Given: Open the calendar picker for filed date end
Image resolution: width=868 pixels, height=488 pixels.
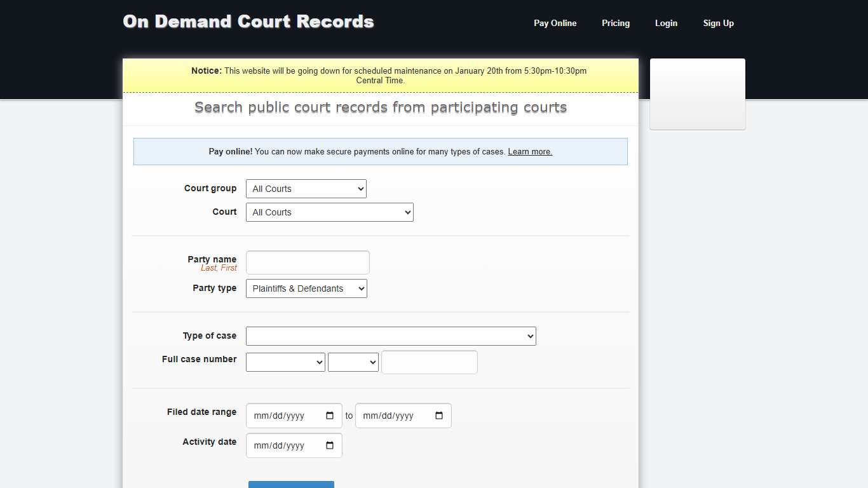Looking at the screenshot, I should point(438,415).
